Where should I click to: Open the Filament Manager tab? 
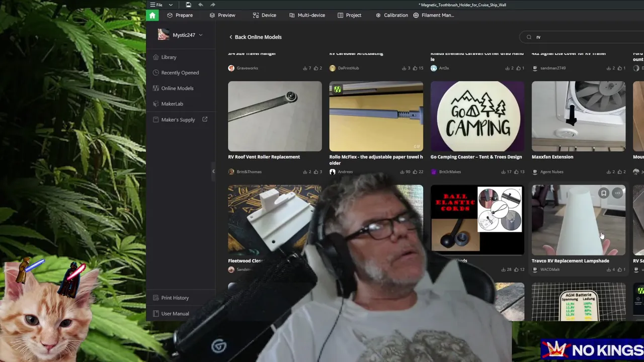tap(434, 15)
